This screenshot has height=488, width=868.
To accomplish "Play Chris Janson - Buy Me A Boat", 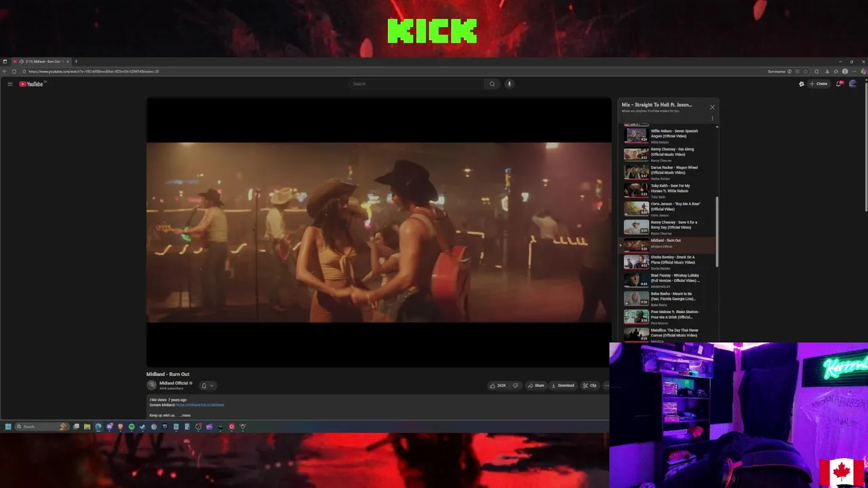I will [x=668, y=209].
